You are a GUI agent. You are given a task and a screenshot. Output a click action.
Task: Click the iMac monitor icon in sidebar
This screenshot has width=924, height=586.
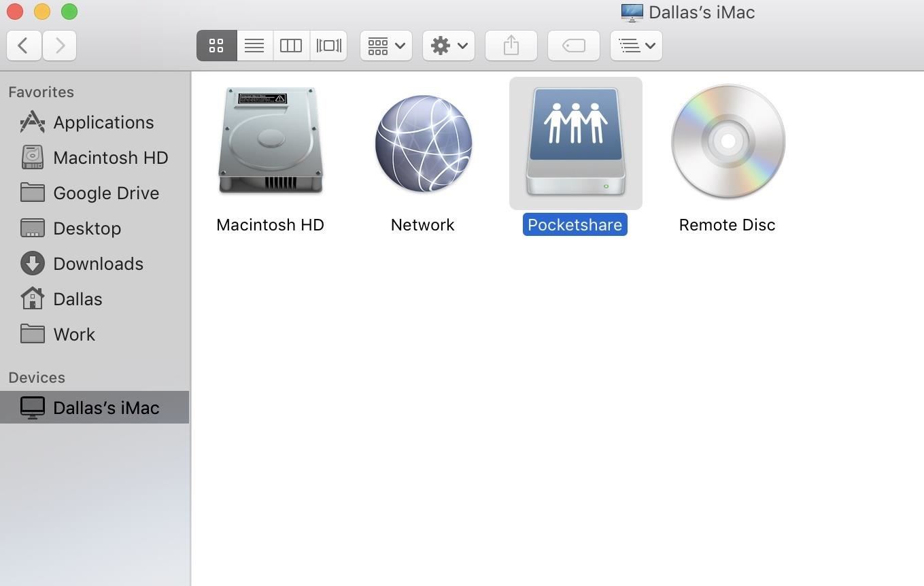tap(32, 408)
